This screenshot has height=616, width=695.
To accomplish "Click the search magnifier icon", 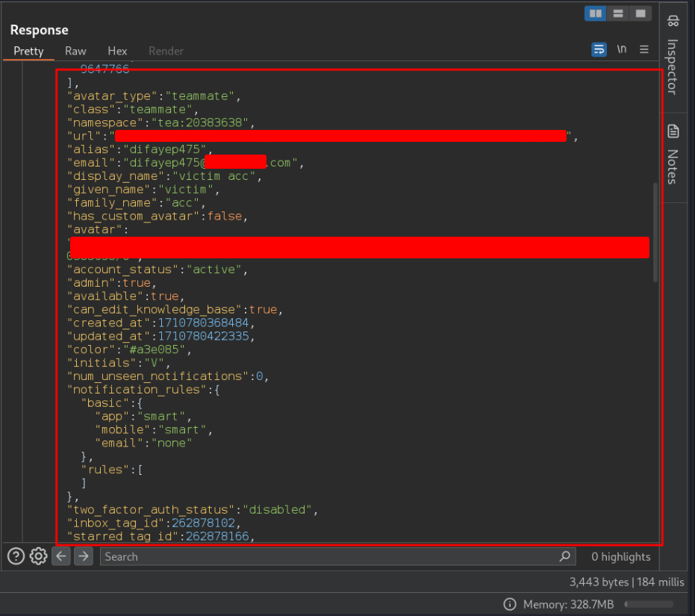I will pos(565,556).
